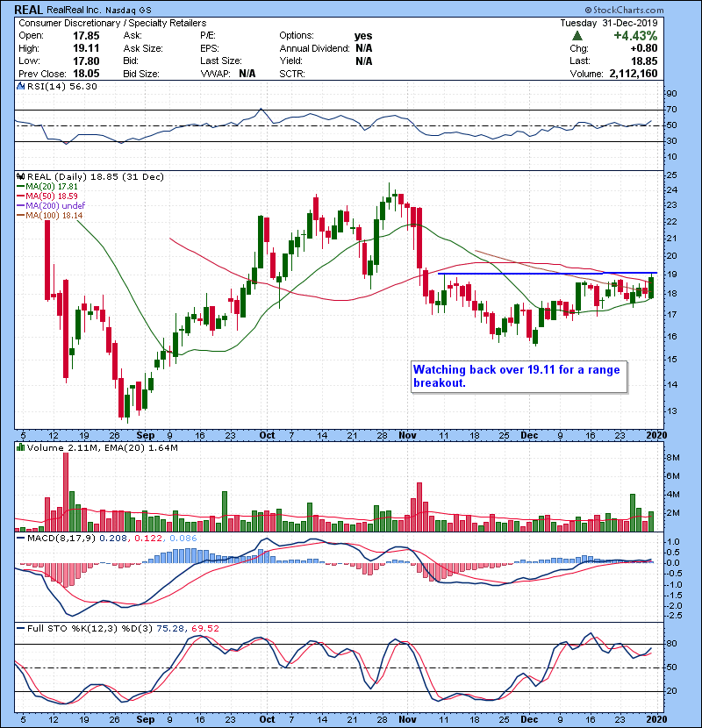Click the '2020' label on price chart axis

pos(656,436)
